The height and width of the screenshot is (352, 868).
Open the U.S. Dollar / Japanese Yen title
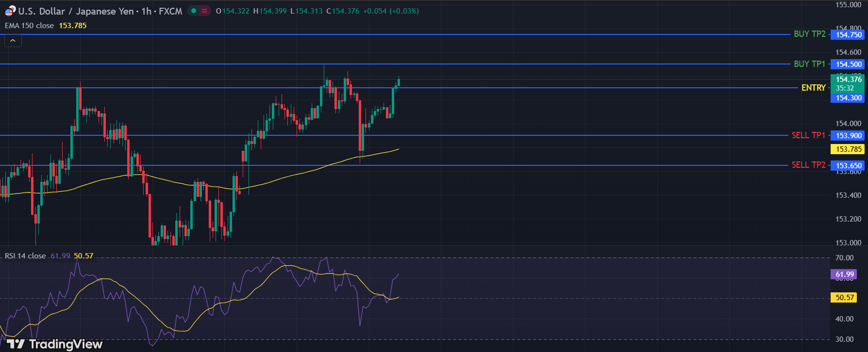click(76, 11)
